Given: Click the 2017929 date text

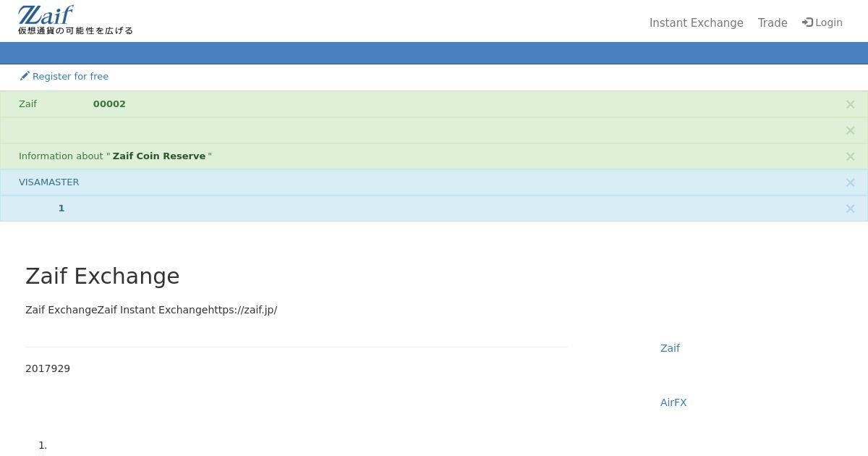Looking at the screenshot, I should coord(48,368).
